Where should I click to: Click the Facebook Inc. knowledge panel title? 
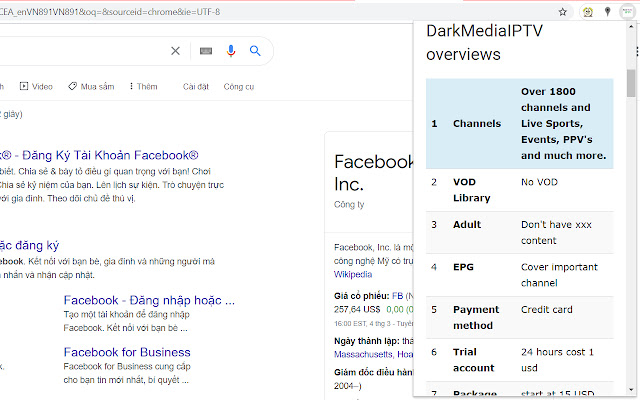373,173
